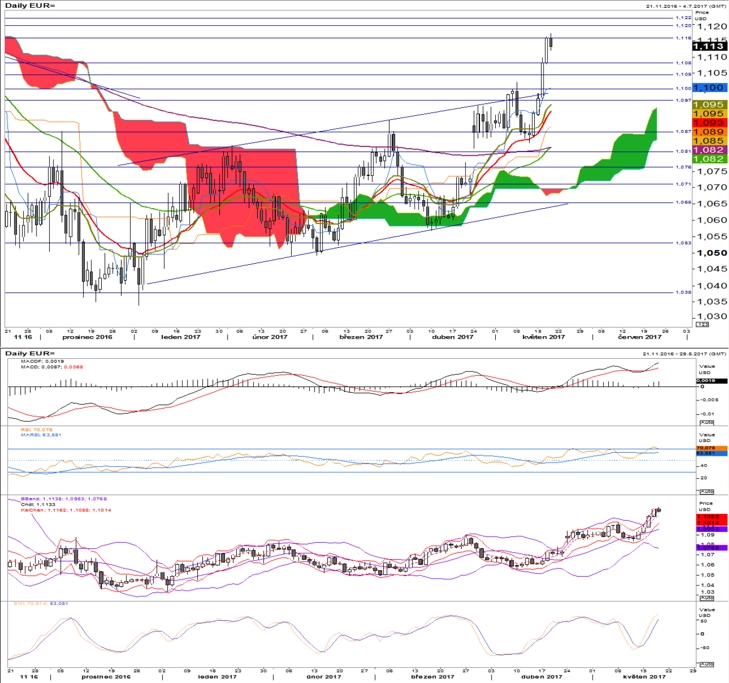Select the black 1,113 current price tag

coord(709,46)
